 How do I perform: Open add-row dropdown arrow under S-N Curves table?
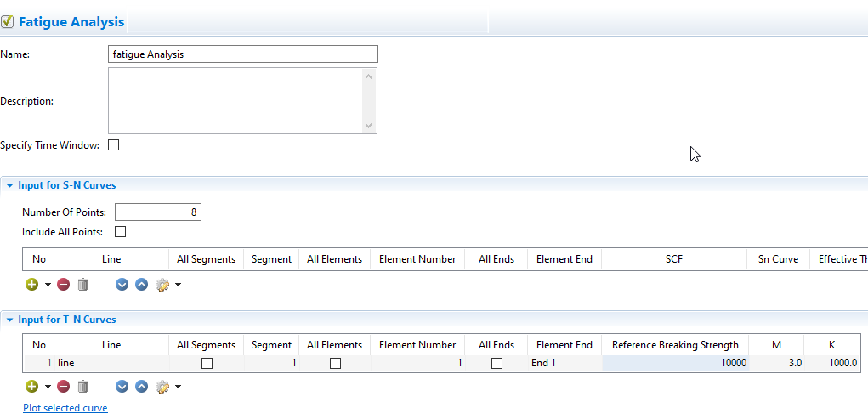coord(48,286)
